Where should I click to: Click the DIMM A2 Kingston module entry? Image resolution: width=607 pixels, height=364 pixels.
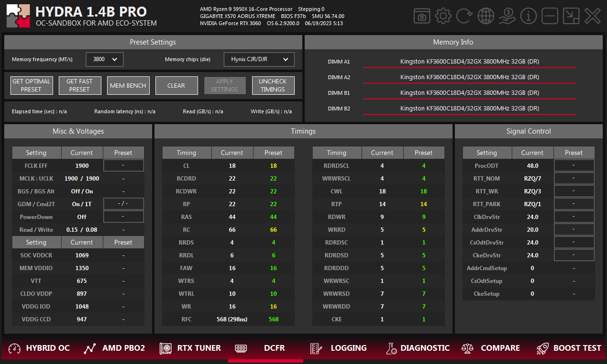[470, 77]
